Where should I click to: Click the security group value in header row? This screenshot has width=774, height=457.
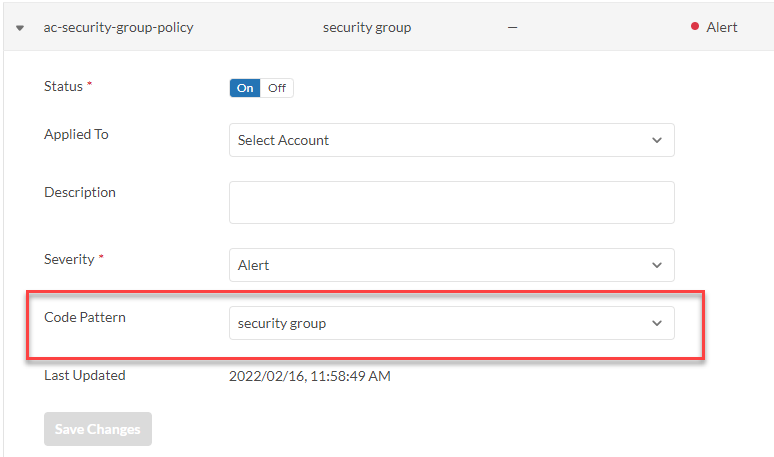[x=367, y=27]
